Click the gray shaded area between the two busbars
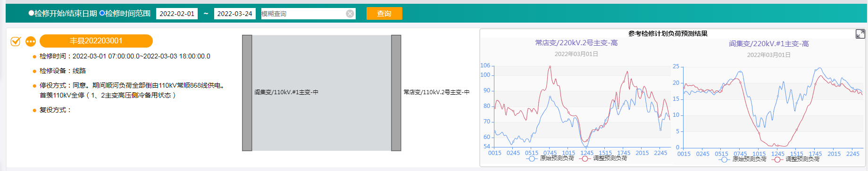Viewport: 868px width, 171px height. click(x=322, y=93)
